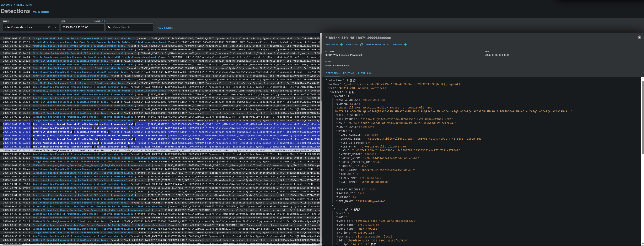
Task: Clear the client1.ssnrshnn.local source selection
Action: pos(49,27)
